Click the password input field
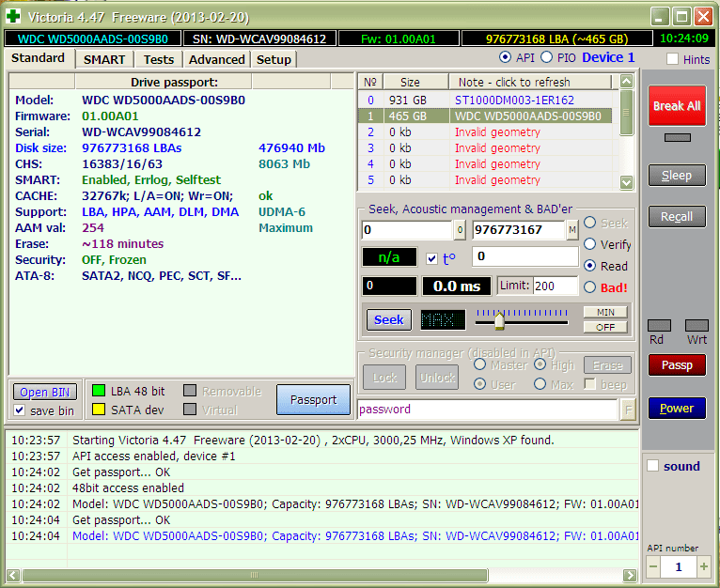Image resolution: width=720 pixels, height=588 pixels. click(488, 410)
